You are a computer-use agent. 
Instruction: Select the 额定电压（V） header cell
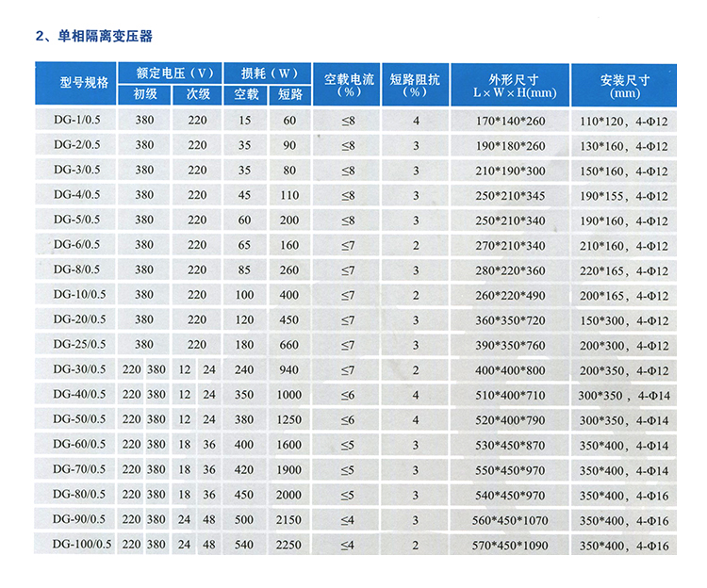171,73
